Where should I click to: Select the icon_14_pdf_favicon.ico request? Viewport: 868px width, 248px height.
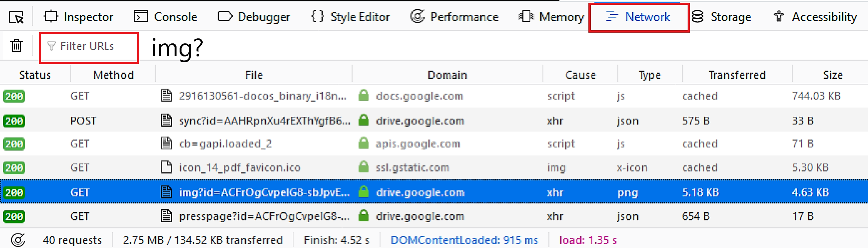[x=434, y=167]
